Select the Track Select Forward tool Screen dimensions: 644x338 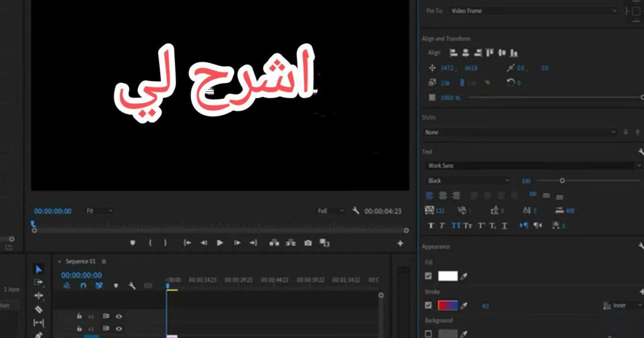38,283
